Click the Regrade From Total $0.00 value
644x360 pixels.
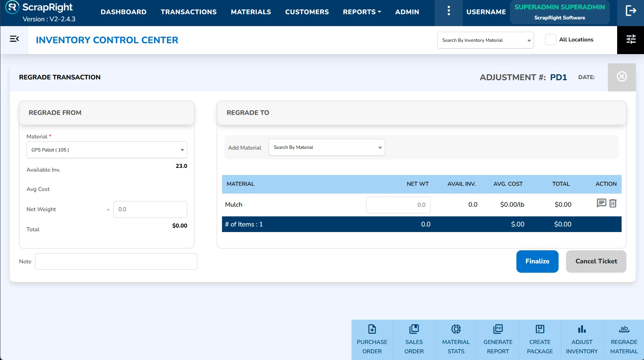point(179,226)
